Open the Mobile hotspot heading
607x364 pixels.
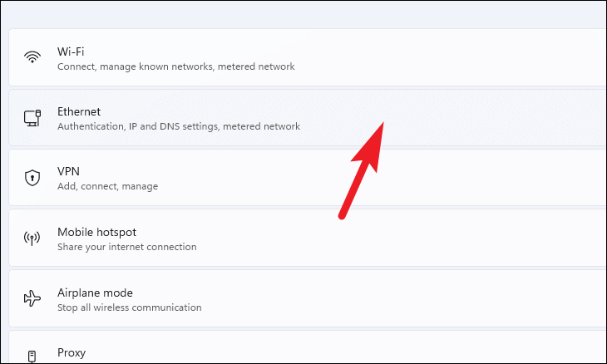[96, 232]
